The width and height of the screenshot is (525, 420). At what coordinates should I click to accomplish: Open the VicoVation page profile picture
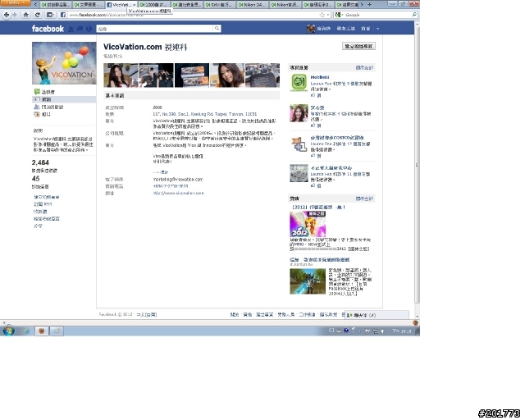pos(64,63)
